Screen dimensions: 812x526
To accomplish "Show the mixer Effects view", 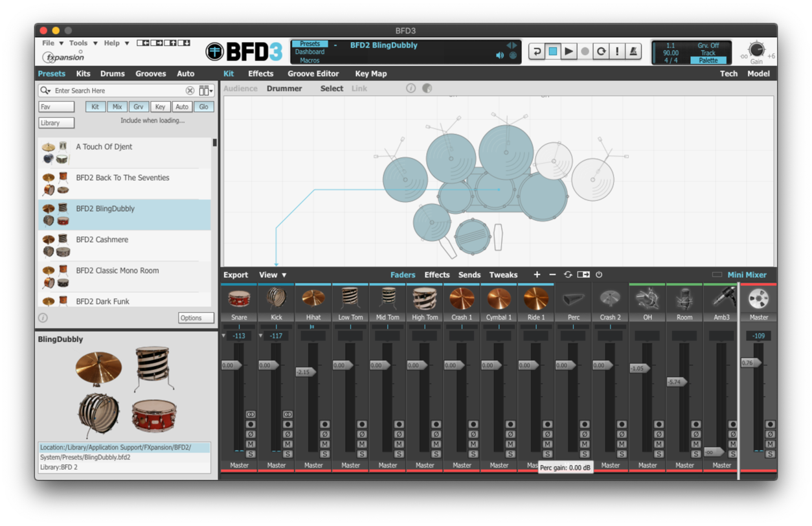I will (437, 275).
